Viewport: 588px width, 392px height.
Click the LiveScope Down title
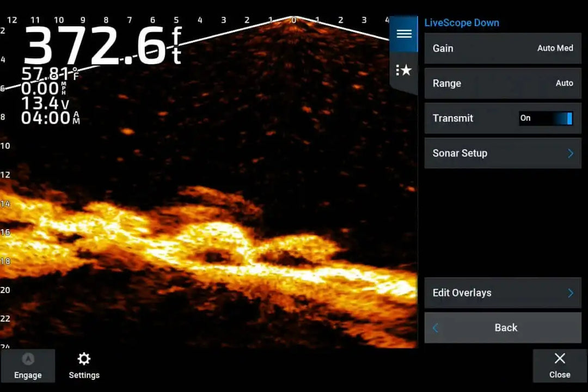pyautogui.click(x=462, y=23)
